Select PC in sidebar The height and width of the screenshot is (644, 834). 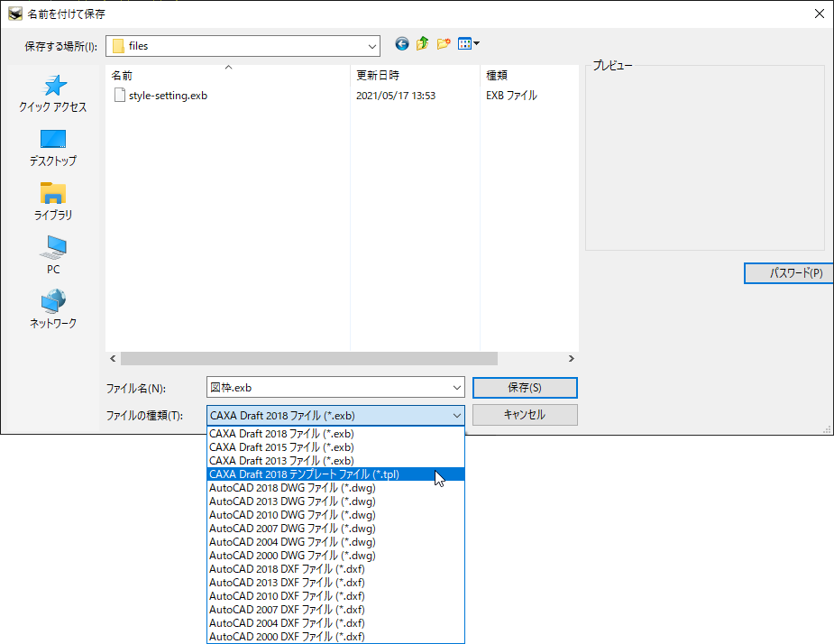click(53, 256)
